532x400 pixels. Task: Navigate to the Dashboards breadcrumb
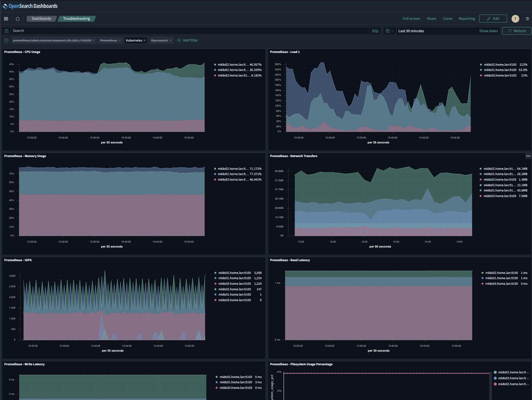coord(41,19)
